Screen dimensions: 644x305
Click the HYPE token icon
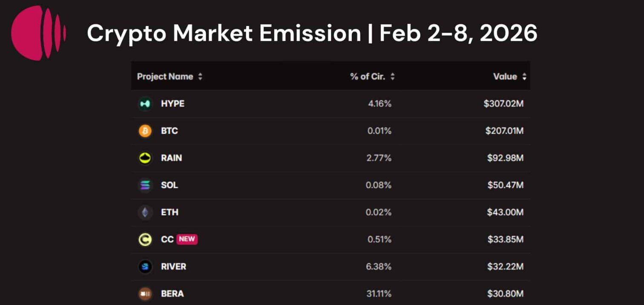pos(145,104)
